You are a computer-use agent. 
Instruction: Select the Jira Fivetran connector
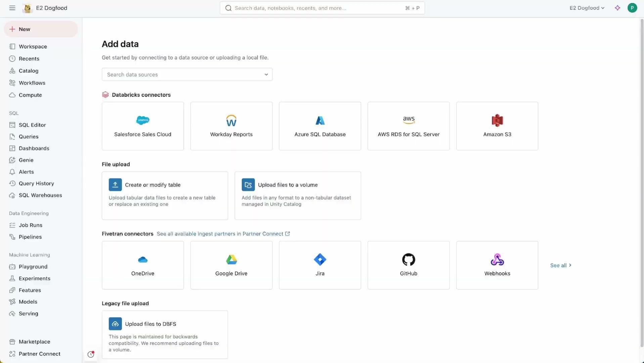pos(320,265)
